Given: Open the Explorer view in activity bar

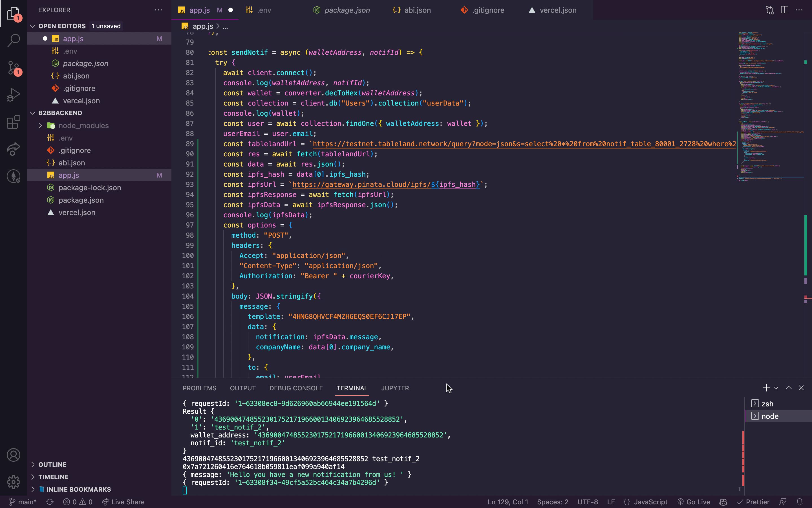Looking at the screenshot, I should tap(14, 14).
